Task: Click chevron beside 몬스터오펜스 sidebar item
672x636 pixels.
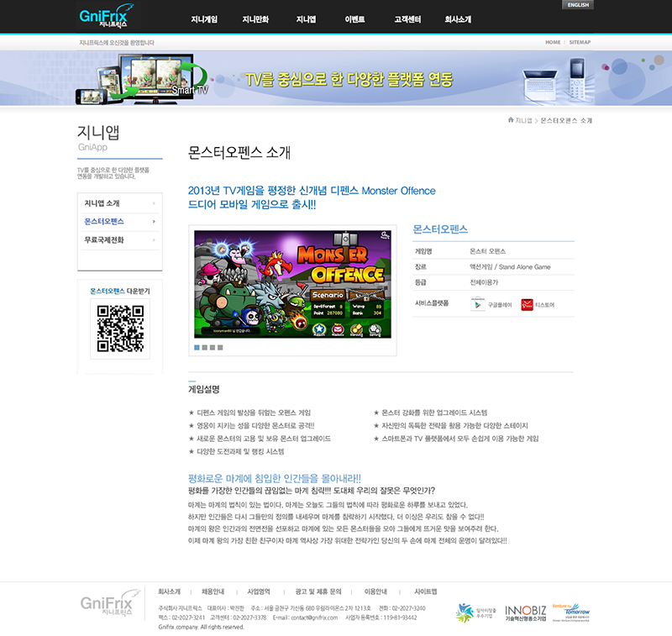Action: 154,221
